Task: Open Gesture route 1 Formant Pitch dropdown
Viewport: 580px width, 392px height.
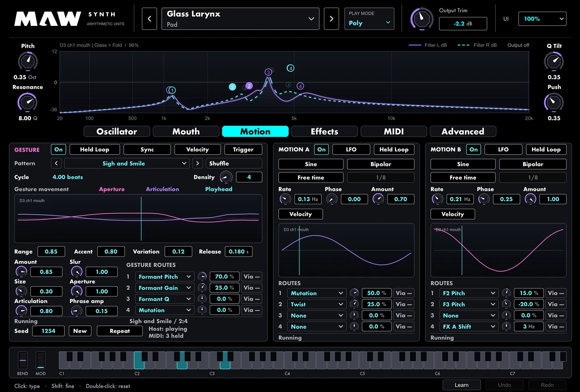Action: click(x=165, y=276)
